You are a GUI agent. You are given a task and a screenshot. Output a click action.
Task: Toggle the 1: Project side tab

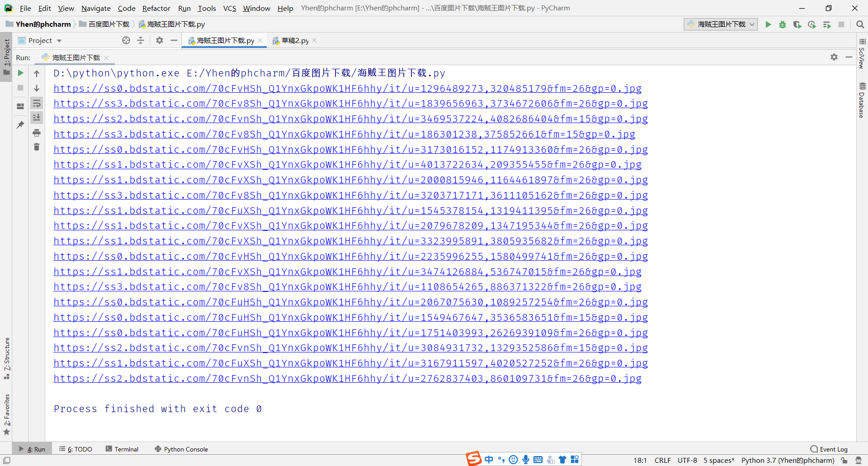pos(6,57)
